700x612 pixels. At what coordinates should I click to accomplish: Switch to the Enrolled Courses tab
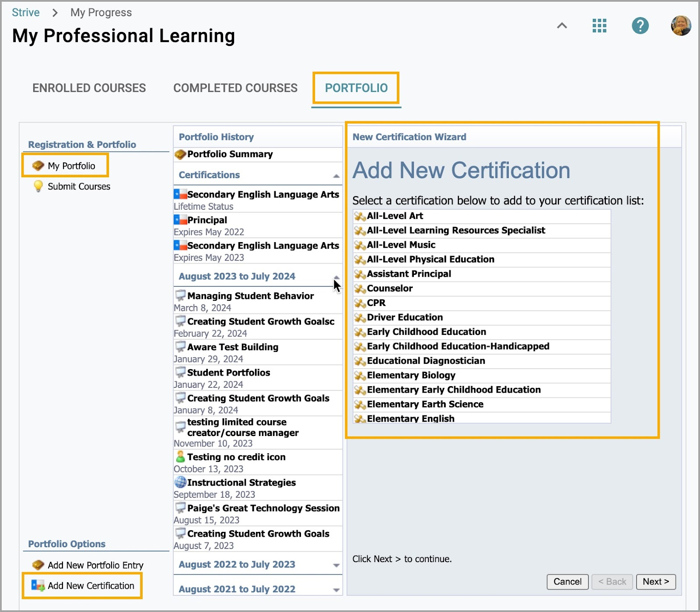point(89,88)
